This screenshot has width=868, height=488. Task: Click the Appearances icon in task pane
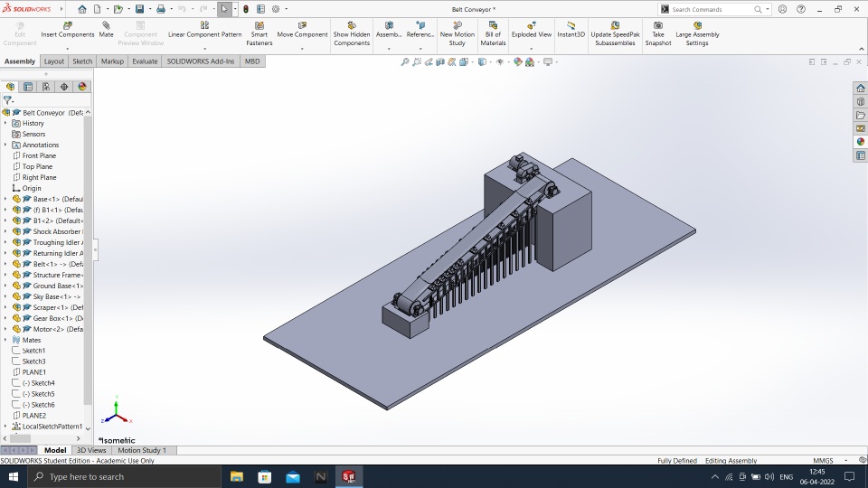(861, 142)
